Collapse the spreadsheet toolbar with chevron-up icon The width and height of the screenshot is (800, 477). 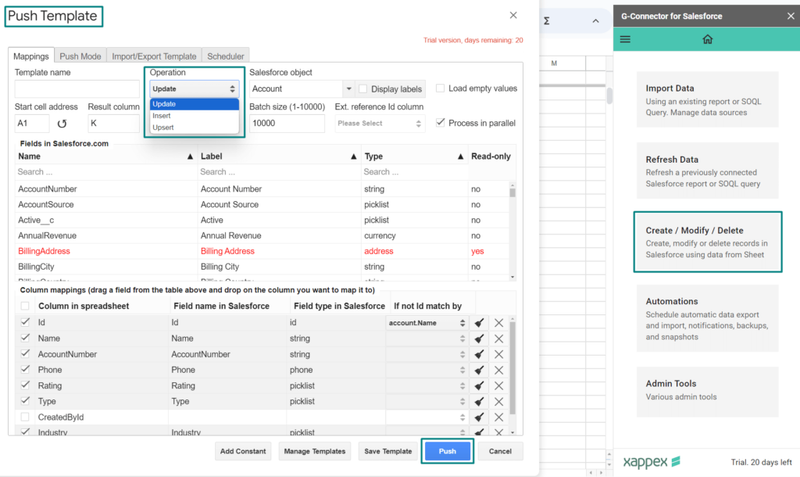tap(595, 21)
